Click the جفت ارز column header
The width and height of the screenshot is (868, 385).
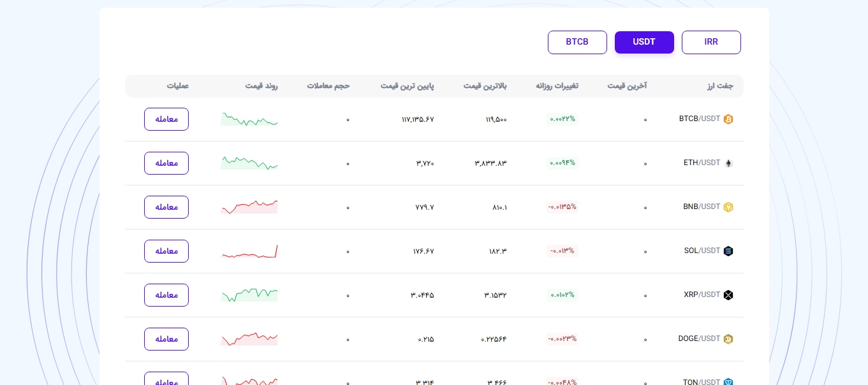pyautogui.click(x=719, y=86)
